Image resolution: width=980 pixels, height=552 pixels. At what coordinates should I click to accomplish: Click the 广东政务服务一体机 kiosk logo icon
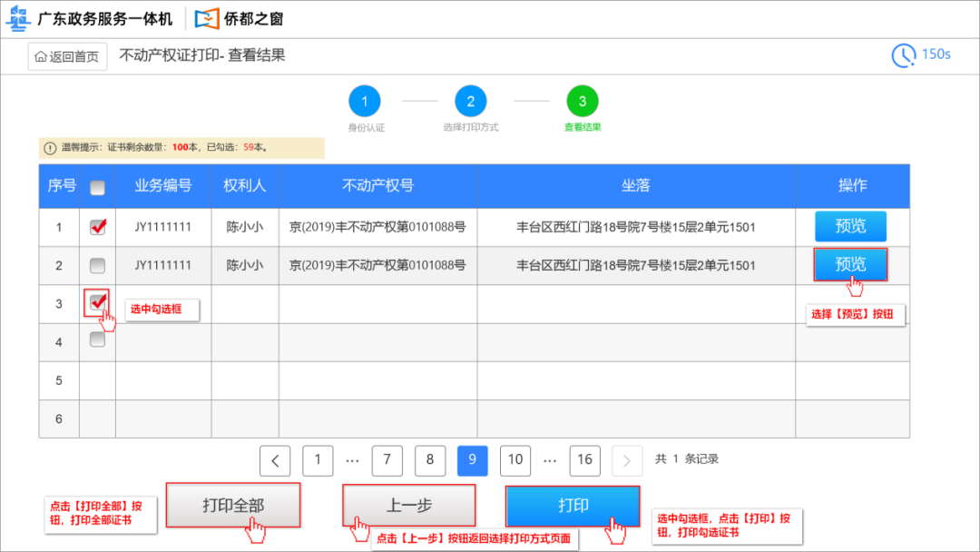(20, 18)
